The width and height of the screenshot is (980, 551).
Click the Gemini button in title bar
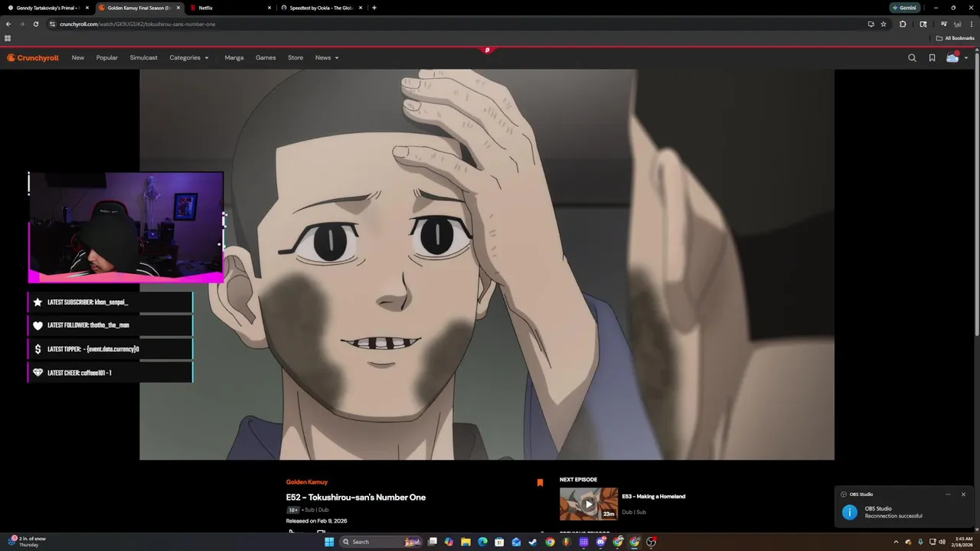click(905, 8)
